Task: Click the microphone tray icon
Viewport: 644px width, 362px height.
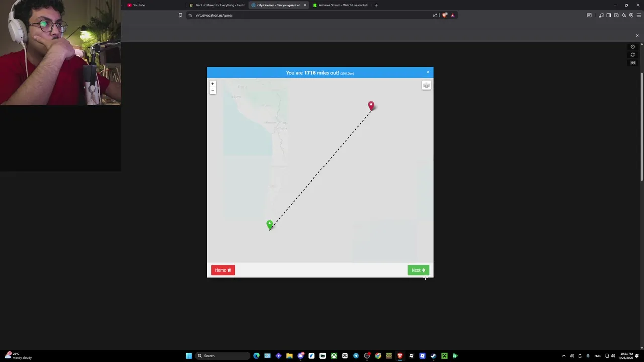Action: coord(588,356)
